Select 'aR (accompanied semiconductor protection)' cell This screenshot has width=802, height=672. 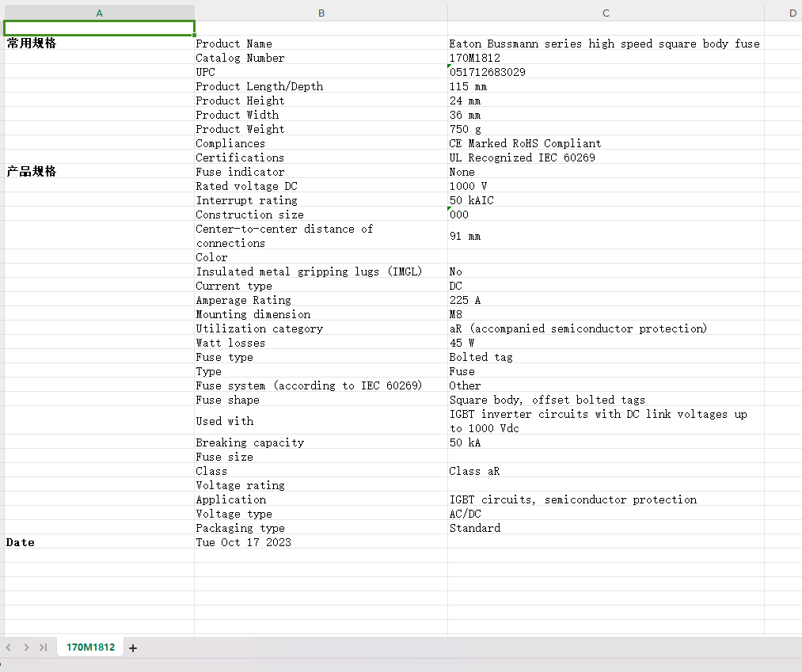tap(606, 328)
